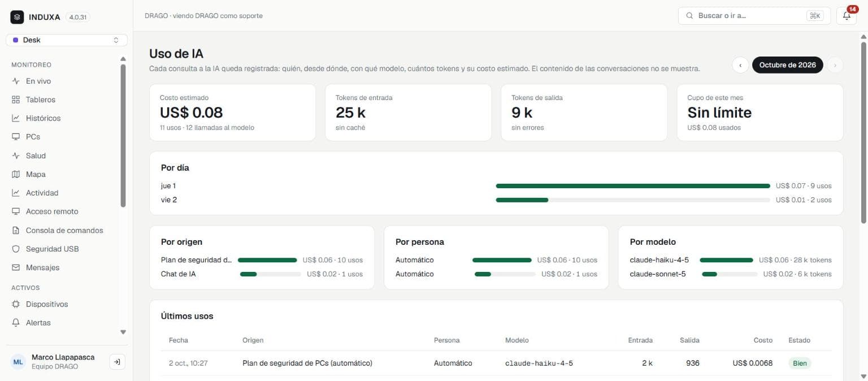Log out using the sign-out icon
Screen dimensions: 868x381
click(117, 362)
